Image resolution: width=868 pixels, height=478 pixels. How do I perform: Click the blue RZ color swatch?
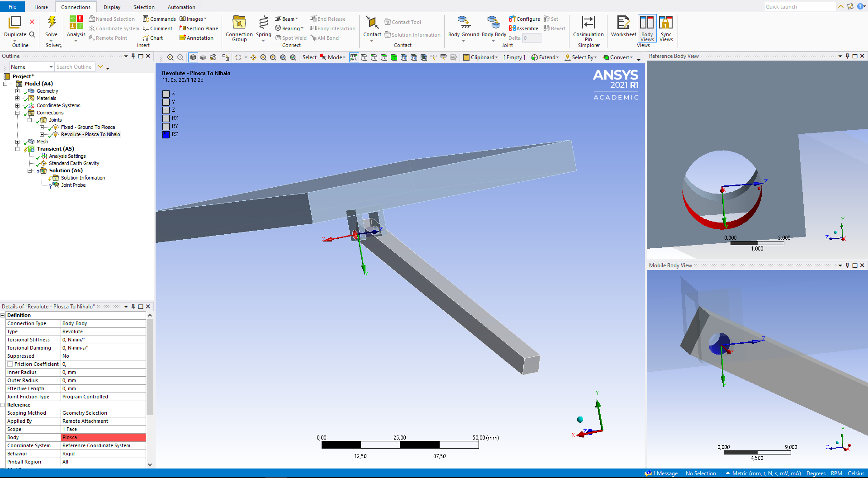click(x=166, y=134)
